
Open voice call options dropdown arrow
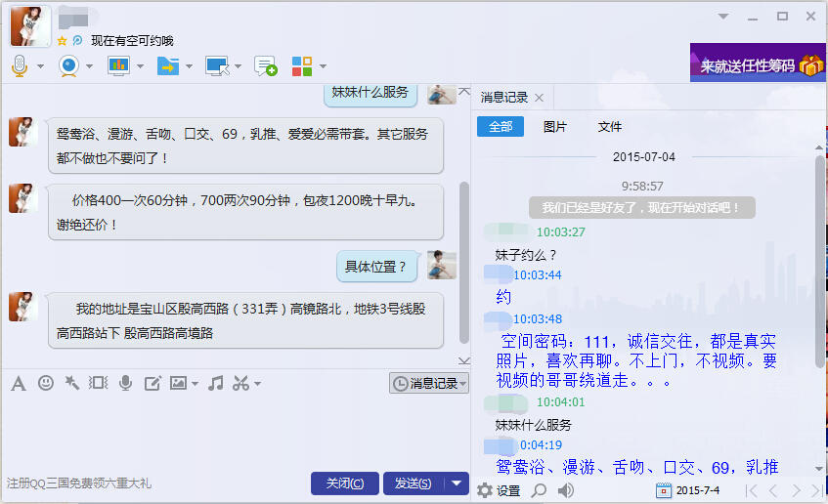(41, 66)
